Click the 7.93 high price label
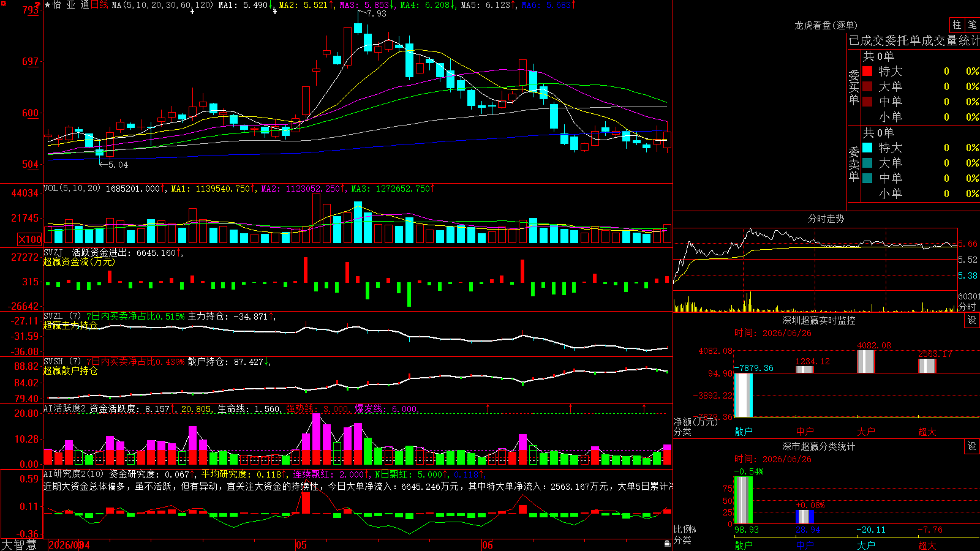The width and height of the screenshot is (980, 551). (377, 13)
